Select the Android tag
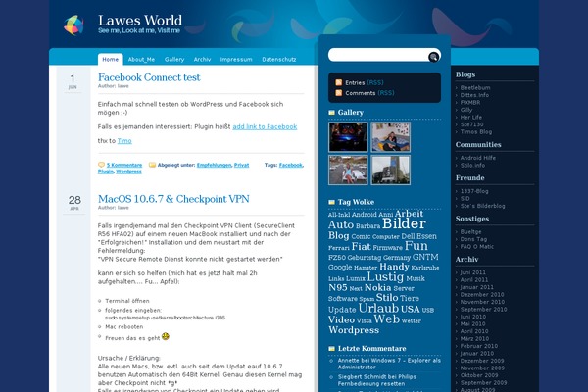Viewport: 588px width, 392px height. [364, 215]
